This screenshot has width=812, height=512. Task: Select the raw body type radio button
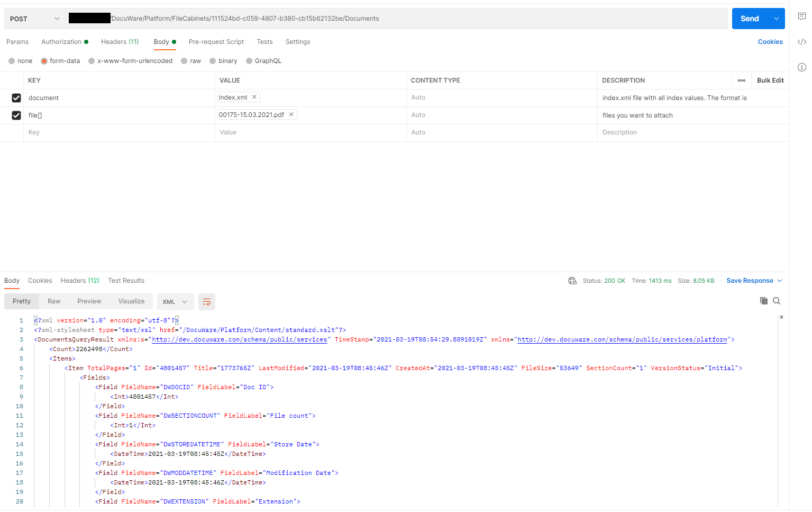tap(184, 61)
